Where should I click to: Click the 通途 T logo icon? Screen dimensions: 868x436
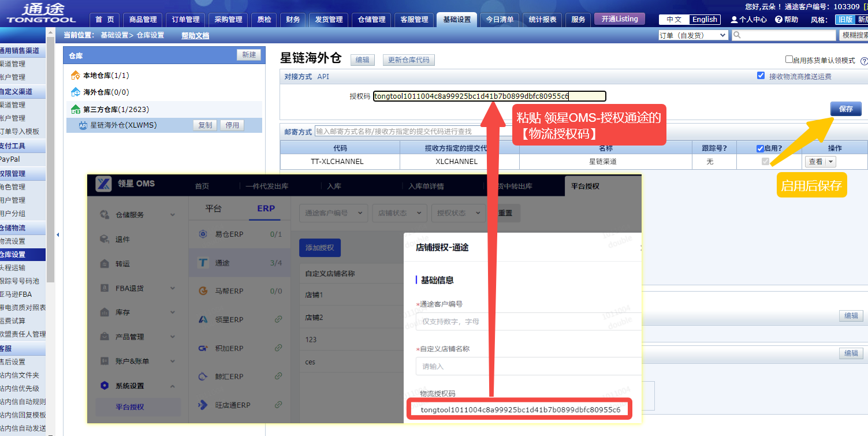[x=203, y=263]
